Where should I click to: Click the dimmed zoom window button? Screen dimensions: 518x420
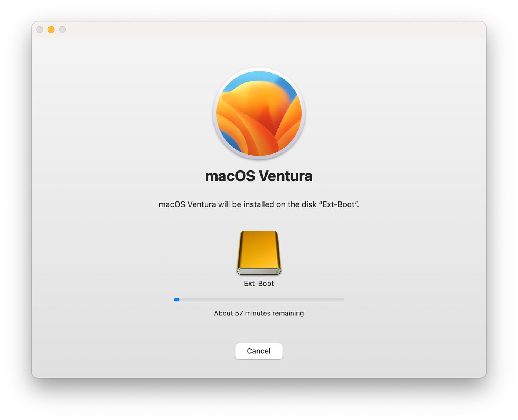(x=63, y=29)
